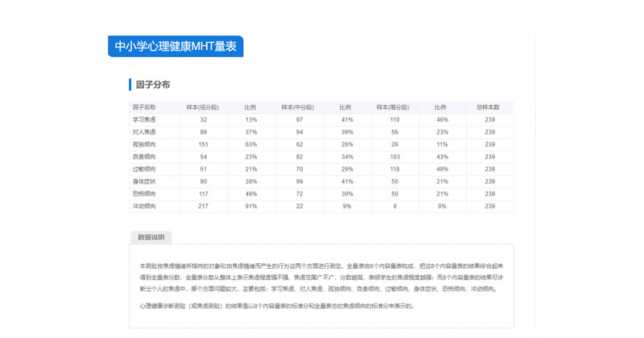Click value 51 in 过敏倾向 row
The image size is (644, 338).
(x=204, y=169)
